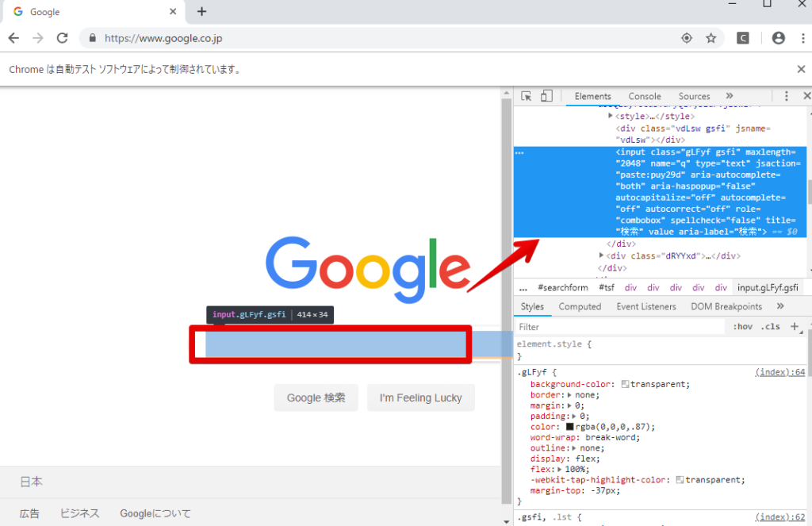This screenshot has width=812, height=526.
Task: Expand the div class dRYYxd node
Action: pos(601,255)
